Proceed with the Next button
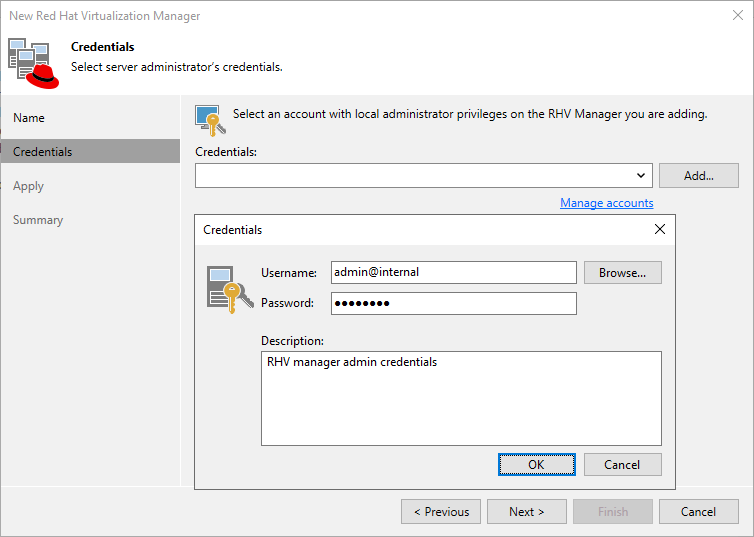 click(527, 511)
